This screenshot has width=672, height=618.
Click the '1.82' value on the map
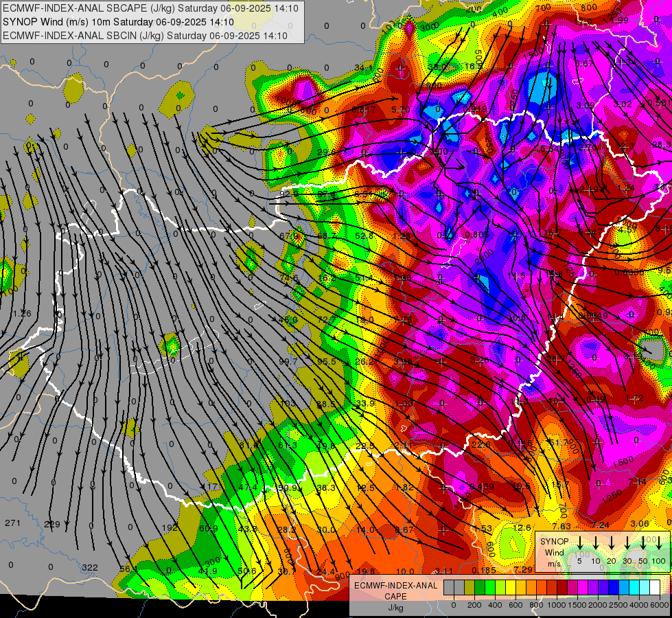pyautogui.click(x=404, y=488)
